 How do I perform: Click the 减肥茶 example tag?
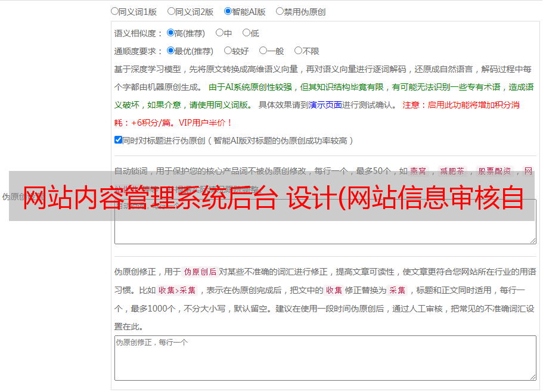pos(452,171)
